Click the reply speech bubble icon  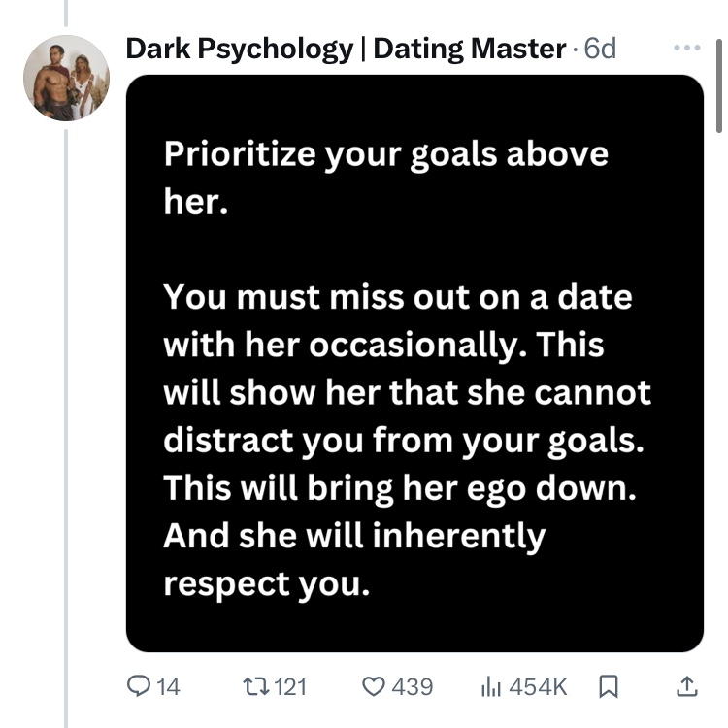click(x=141, y=686)
